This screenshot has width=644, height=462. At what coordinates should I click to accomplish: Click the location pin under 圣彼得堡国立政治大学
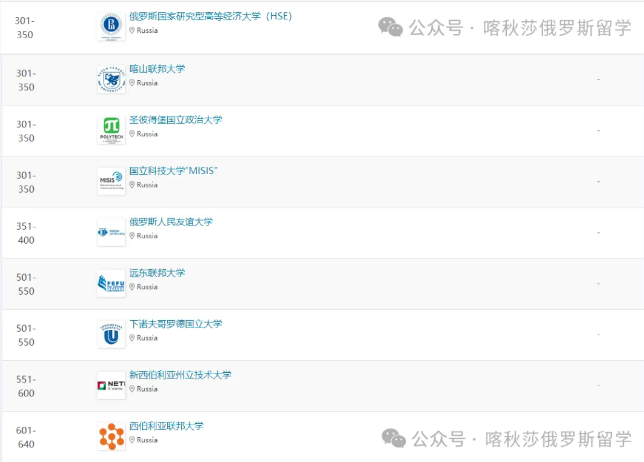(132, 134)
